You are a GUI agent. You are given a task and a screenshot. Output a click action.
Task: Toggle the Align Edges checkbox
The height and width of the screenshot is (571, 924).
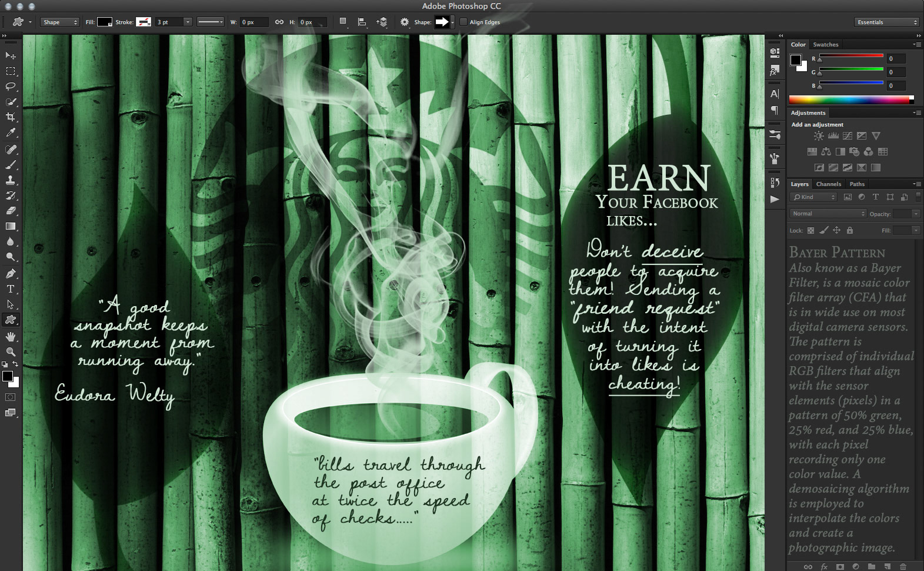pyautogui.click(x=463, y=22)
